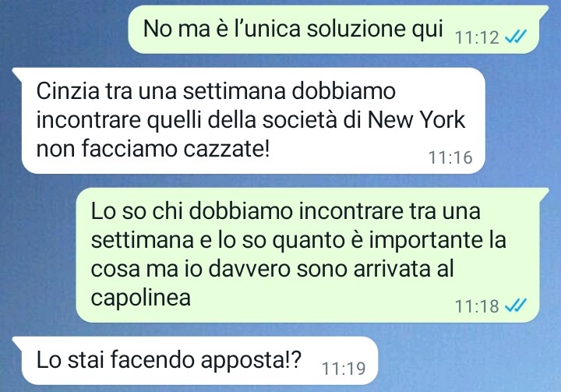Tap the word "cazzate!" in the message
Screen dimensions: 561x392
[227, 149]
